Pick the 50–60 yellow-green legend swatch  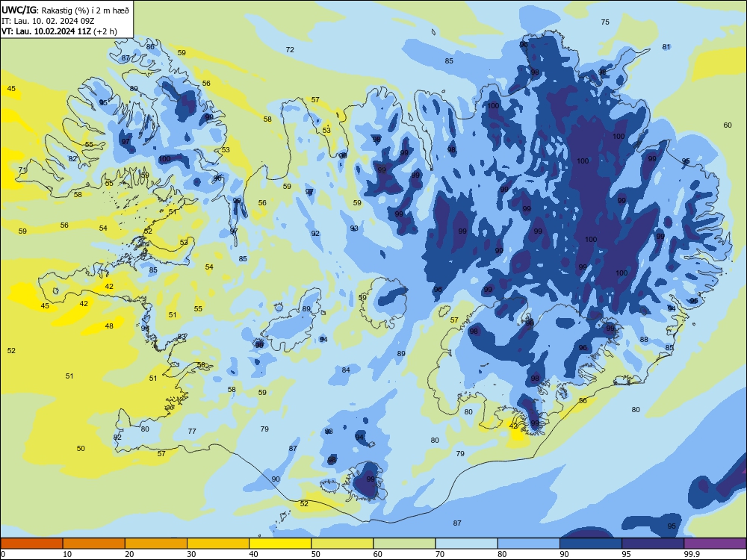click(342, 544)
